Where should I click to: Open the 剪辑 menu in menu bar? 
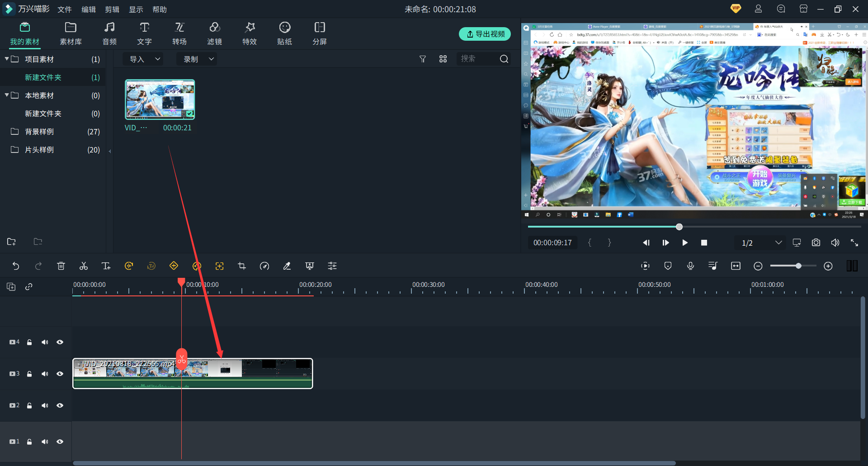tap(112, 10)
